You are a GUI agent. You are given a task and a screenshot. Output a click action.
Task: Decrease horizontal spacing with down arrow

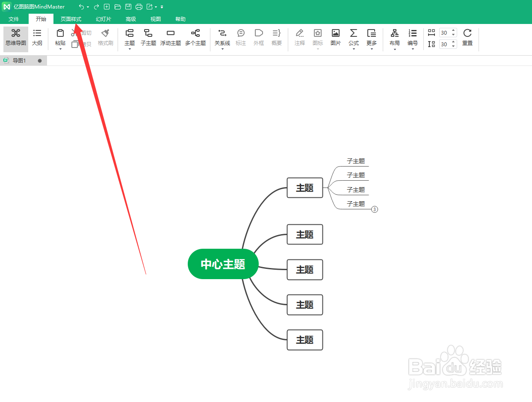click(454, 35)
